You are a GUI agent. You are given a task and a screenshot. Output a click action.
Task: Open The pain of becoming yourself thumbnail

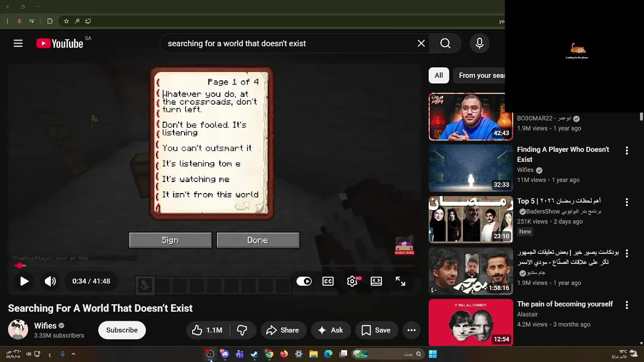(x=471, y=323)
